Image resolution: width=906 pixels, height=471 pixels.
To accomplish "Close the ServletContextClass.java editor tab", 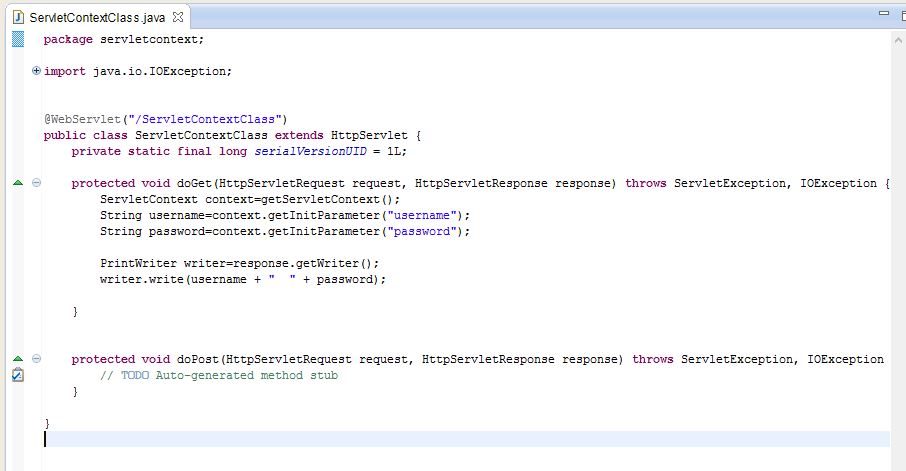I will tap(177, 18).
